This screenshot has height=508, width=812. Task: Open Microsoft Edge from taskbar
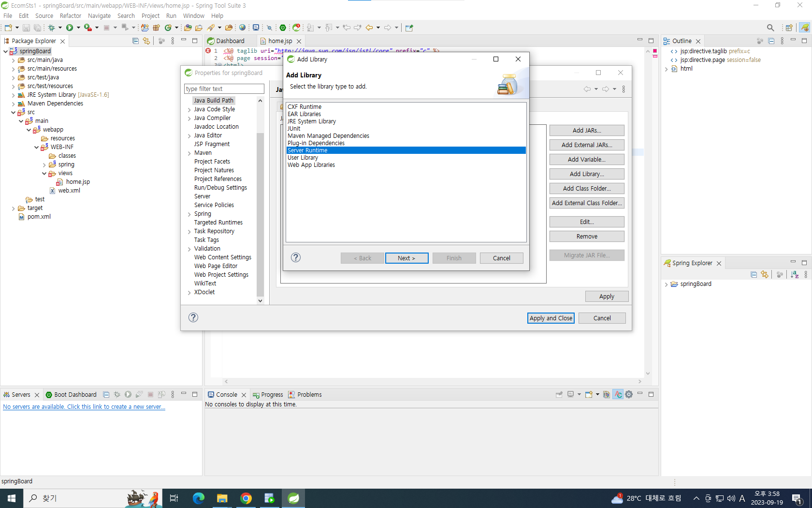(x=199, y=498)
